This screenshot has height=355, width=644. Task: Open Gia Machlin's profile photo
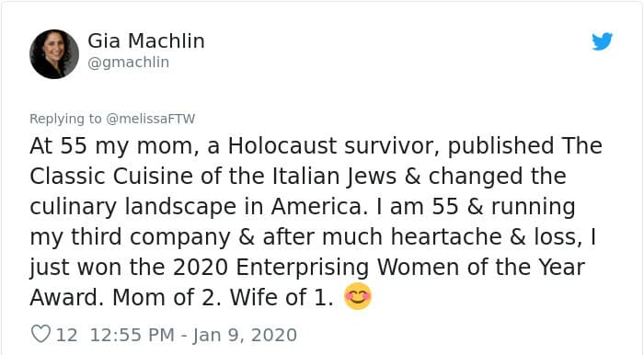click(54, 53)
